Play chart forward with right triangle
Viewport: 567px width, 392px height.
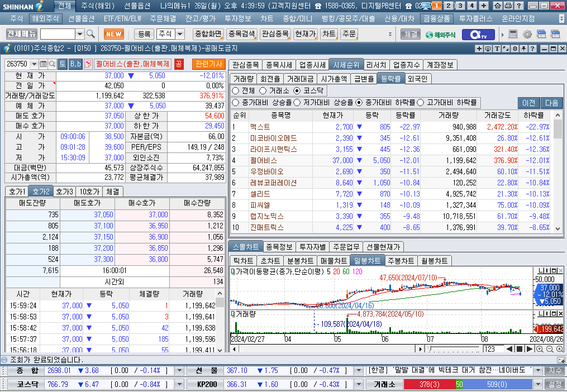pos(529,349)
